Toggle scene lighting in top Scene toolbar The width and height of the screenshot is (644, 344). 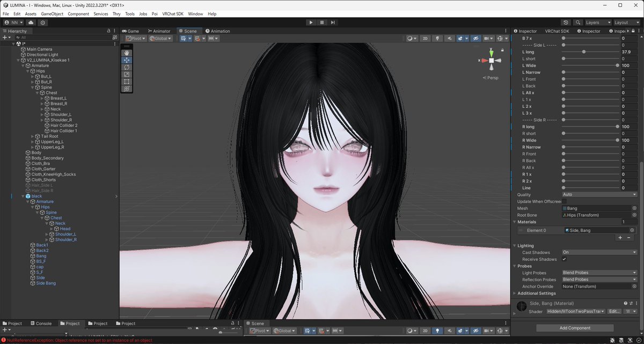pos(437,39)
